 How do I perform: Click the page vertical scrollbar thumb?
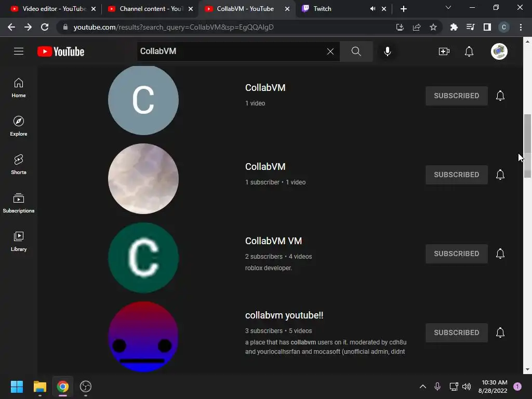point(527,146)
